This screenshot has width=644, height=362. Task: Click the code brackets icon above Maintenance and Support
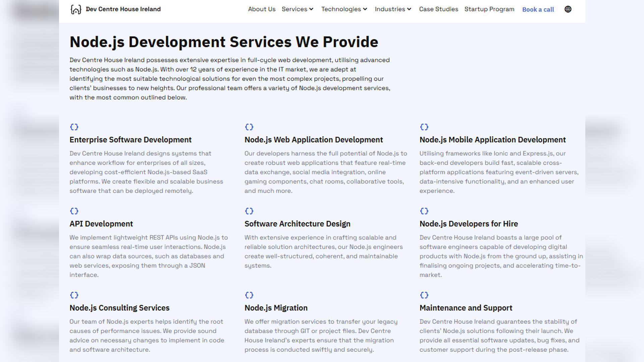click(424, 295)
